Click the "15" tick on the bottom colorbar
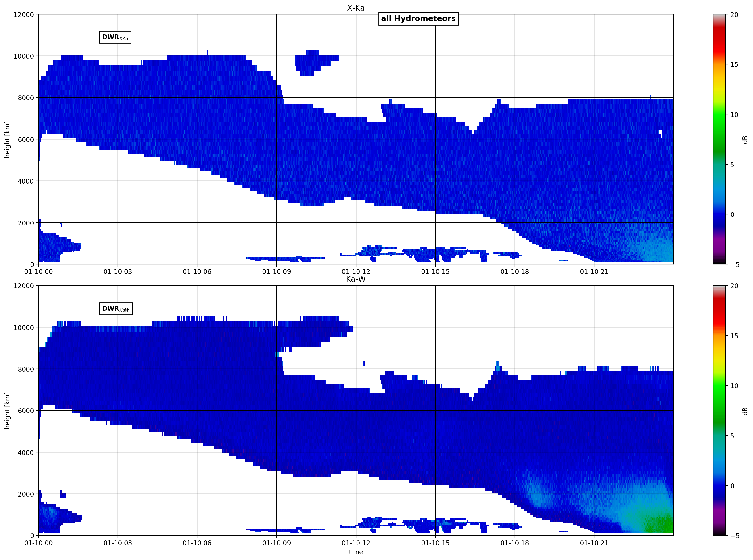Image resolution: width=753 pixels, height=560 pixels. point(734,336)
